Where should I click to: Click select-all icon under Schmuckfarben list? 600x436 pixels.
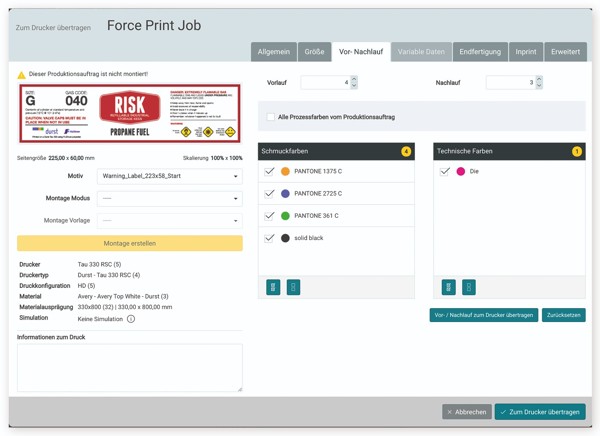coord(273,287)
